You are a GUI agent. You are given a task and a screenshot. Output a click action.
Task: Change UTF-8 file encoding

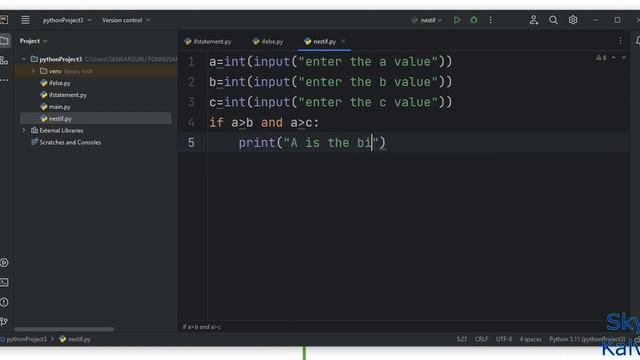504,339
